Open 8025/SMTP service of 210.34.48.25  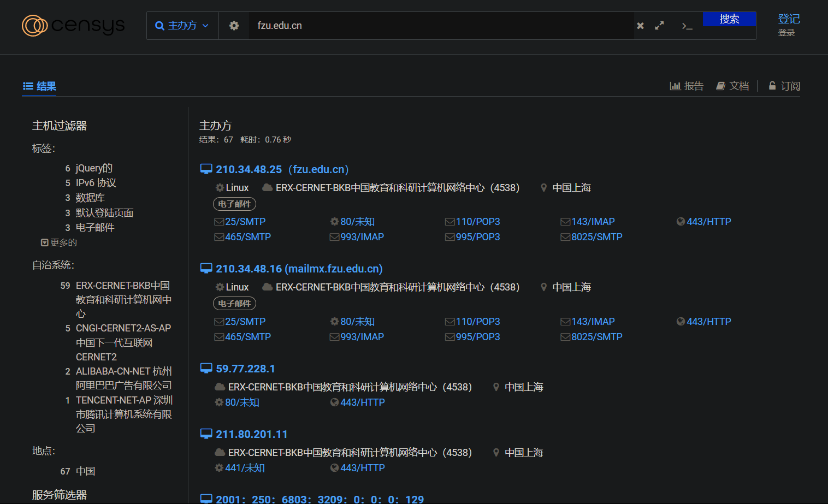tap(592, 237)
